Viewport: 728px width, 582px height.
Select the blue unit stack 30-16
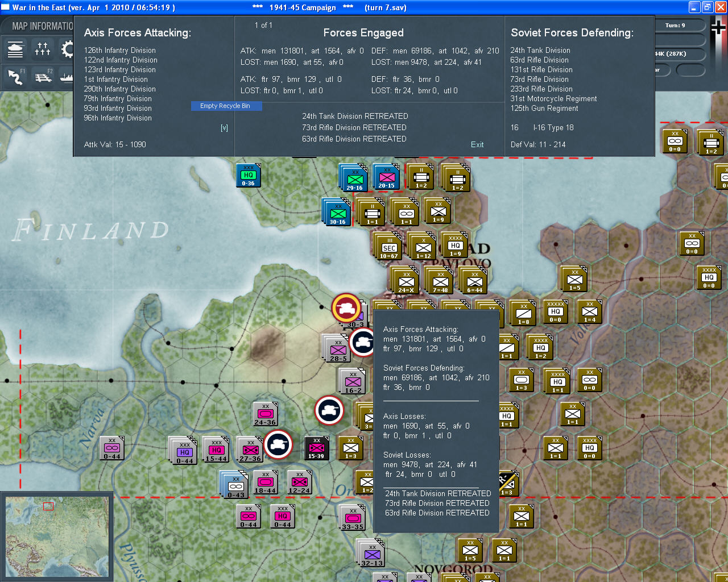337,212
